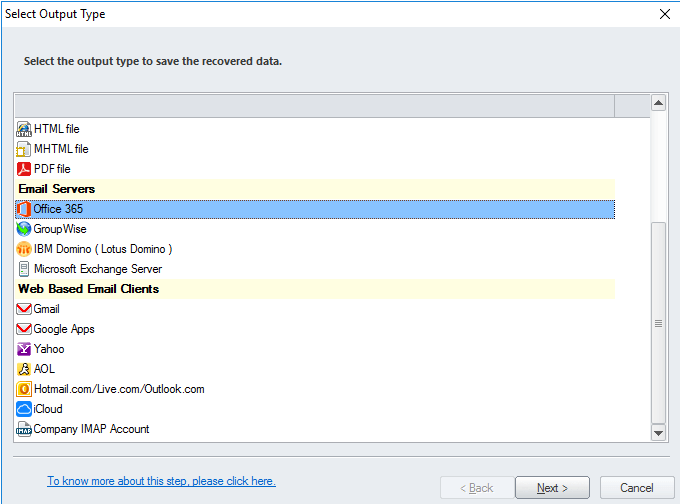
Task: Select "Office 365" row text
Action: pos(58,209)
